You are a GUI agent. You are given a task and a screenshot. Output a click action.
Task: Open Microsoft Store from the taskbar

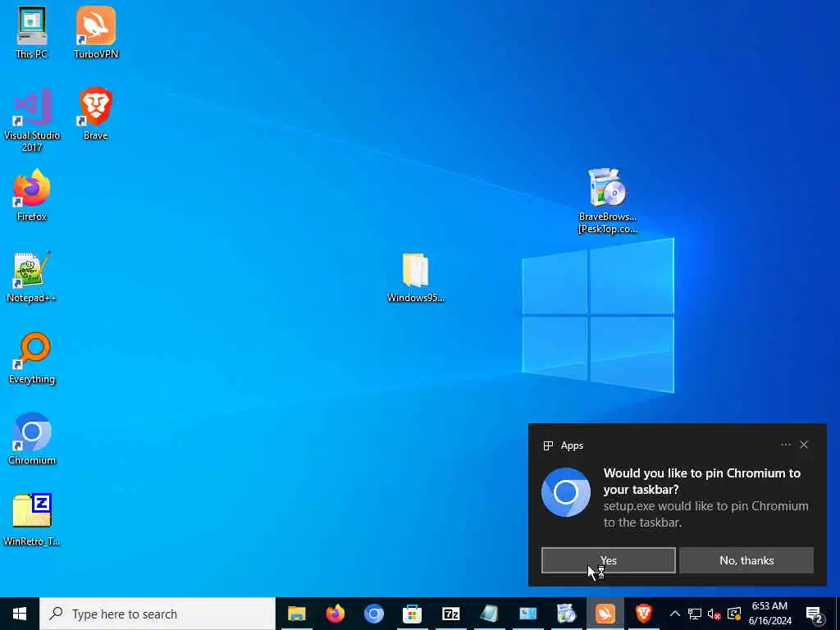412,614
